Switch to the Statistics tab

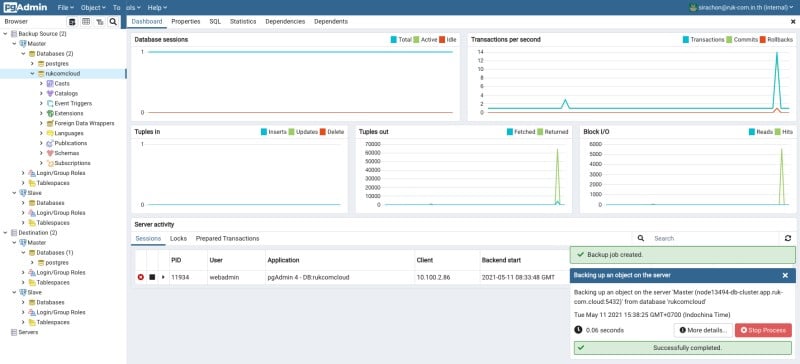(x=243, y=21)
